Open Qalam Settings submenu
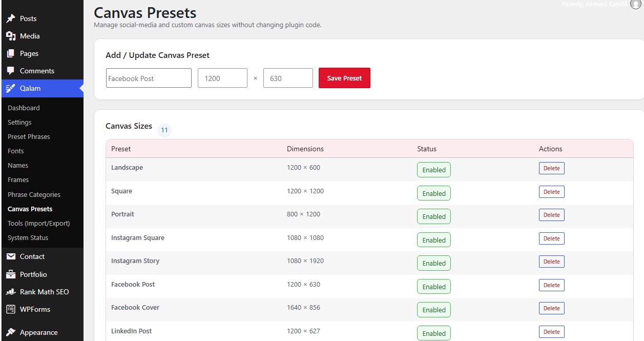This screenshot has width=644, height=341. pyautogui.click(x=19, y=122)
